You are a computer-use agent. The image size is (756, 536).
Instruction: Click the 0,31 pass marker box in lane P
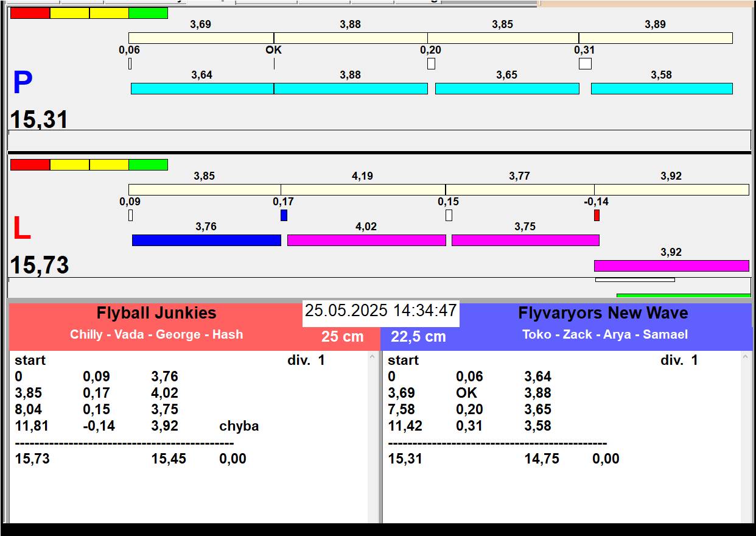coord(585,63)
